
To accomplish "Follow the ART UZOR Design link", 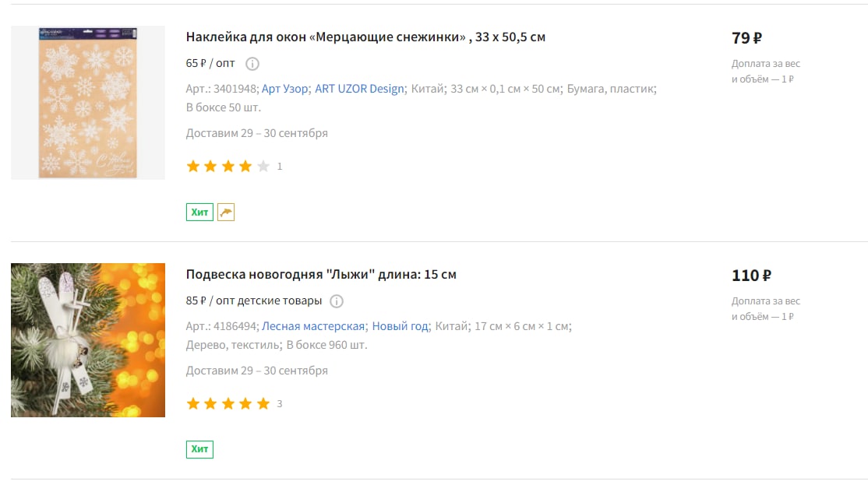I will click(x=359, y=89).
